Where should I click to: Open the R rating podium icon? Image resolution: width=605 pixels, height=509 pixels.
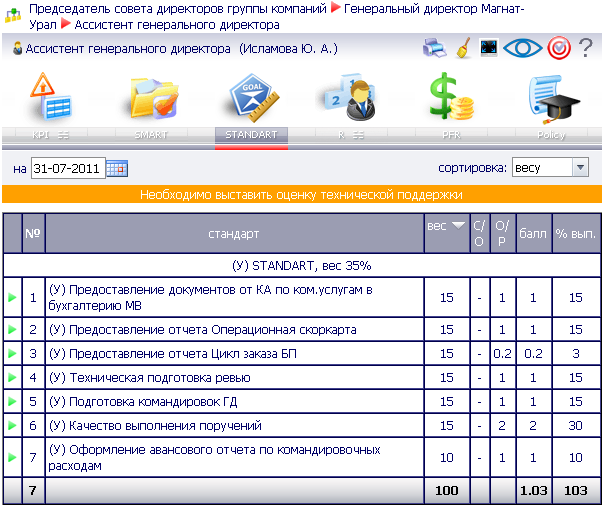click(350, 96)
